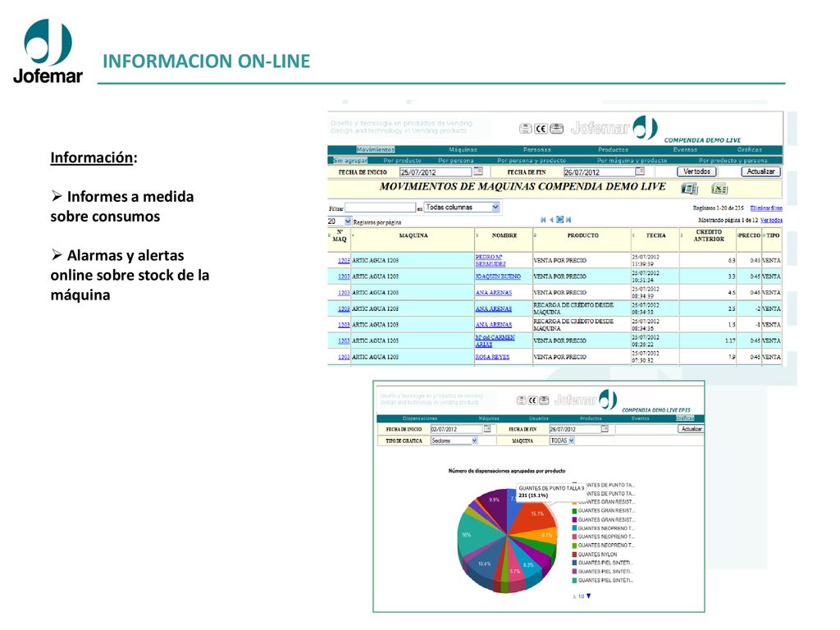Viewport: 840px width, 630px height.
Task: Select the Sin agrupar grouping
Action: 349,160
